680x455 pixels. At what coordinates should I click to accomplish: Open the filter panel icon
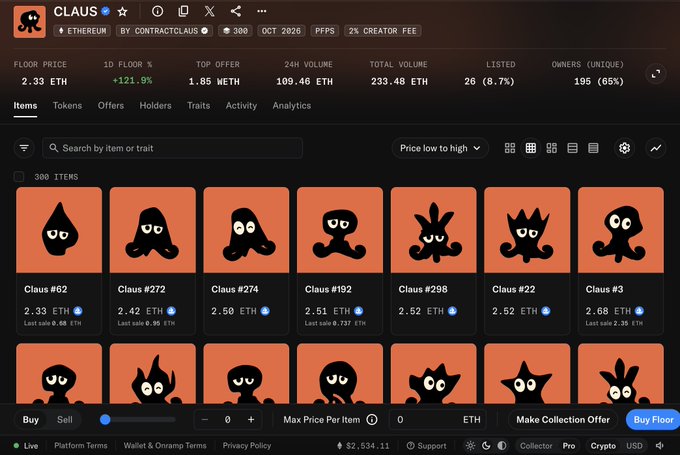pyautogui.click(x=24, y=148)
